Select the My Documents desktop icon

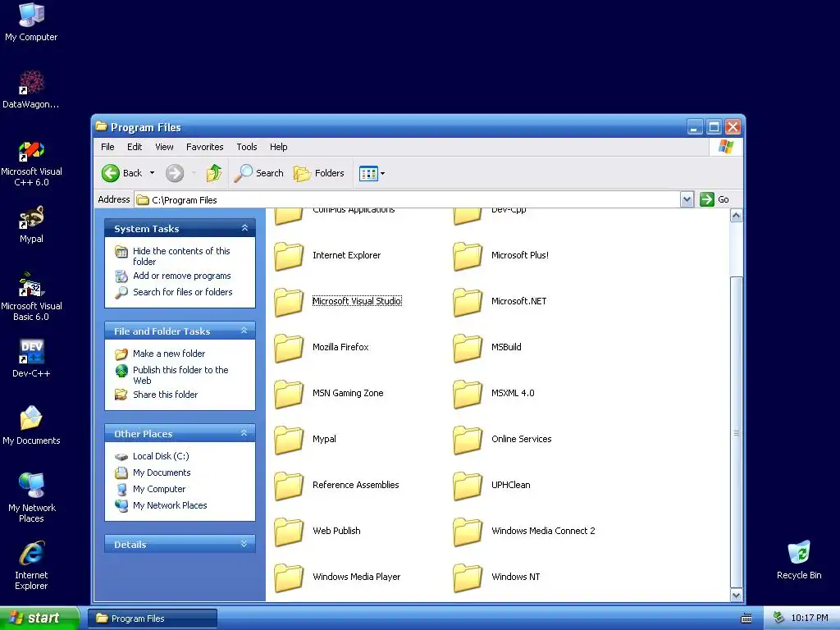[32, 418]
